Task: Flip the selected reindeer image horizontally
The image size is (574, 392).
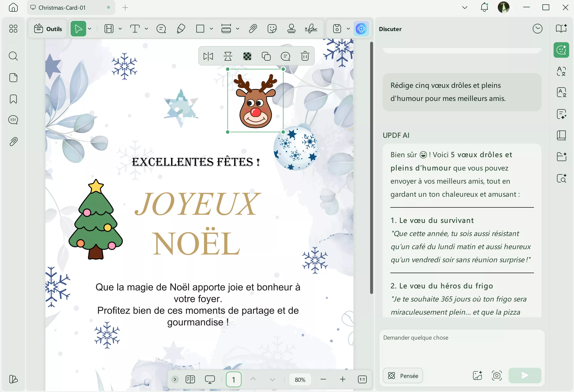Action: 208,56
